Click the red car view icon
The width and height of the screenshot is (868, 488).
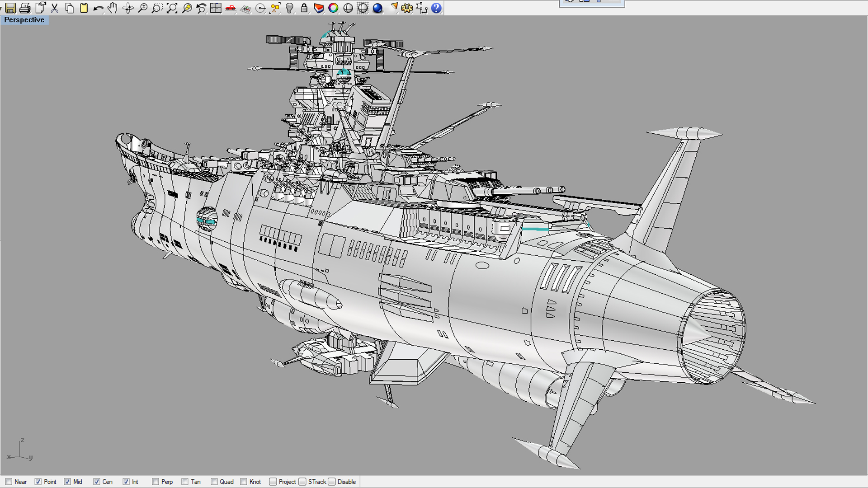click(x=231, y=8)
